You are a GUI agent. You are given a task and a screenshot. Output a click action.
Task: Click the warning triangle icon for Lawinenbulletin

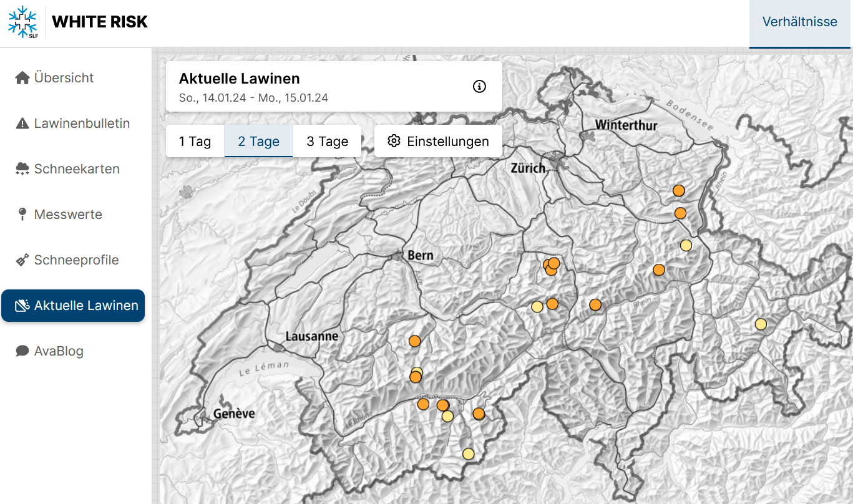[22, 124]
